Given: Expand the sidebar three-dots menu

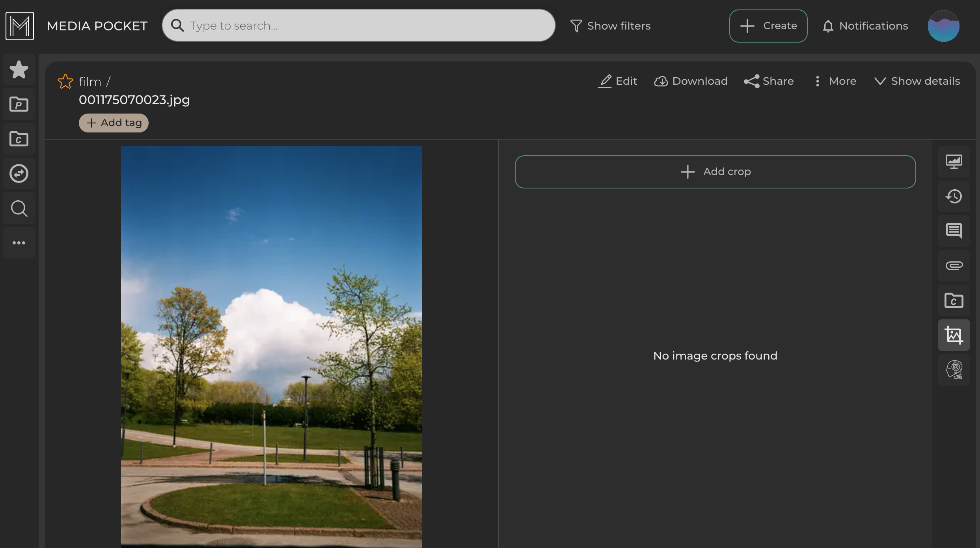Looking at the screenshot, I should click(x=19, y=243).
